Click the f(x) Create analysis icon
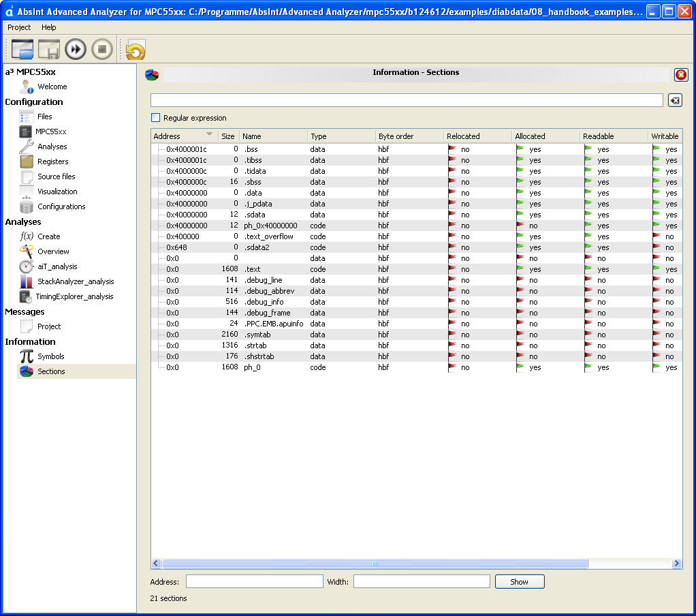This screenshot has width=696, height=616. [27, 236]
